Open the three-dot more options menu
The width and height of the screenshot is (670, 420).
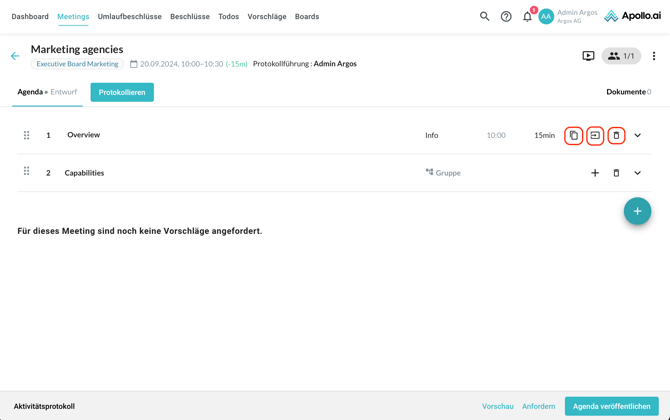pyautogui.click(x=654, y=56)
